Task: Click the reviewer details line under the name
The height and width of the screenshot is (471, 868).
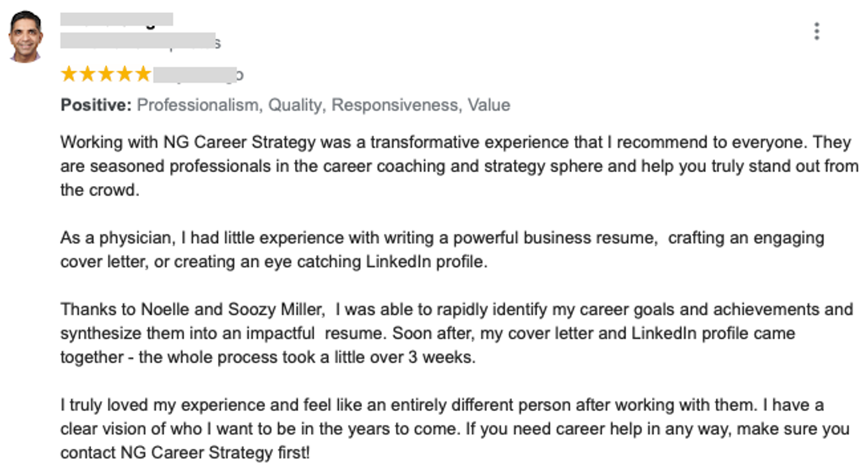Action: [x=139, y=41]
